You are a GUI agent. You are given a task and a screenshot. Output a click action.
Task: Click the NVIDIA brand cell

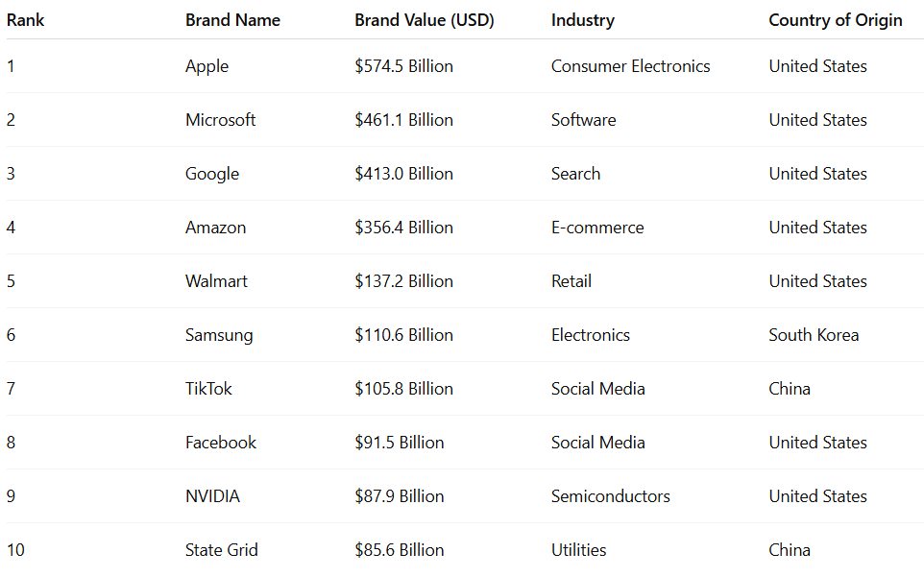[212, 496]
